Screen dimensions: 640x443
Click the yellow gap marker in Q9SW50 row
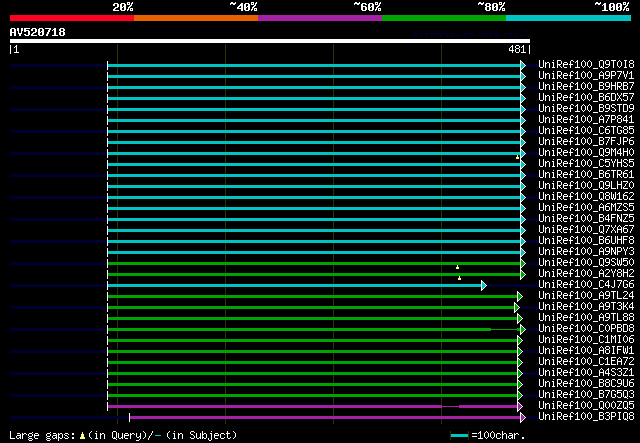458,267
